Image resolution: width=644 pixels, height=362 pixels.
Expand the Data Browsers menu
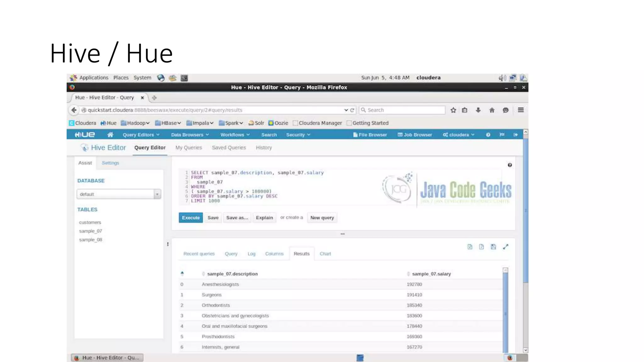190,134
